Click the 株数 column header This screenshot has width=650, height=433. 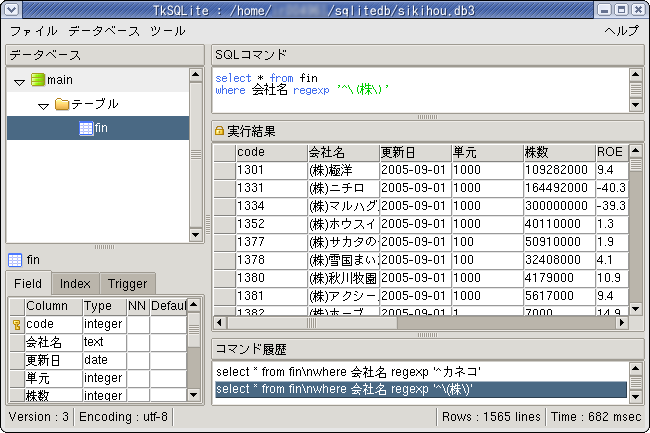click(x=557, y=152)
